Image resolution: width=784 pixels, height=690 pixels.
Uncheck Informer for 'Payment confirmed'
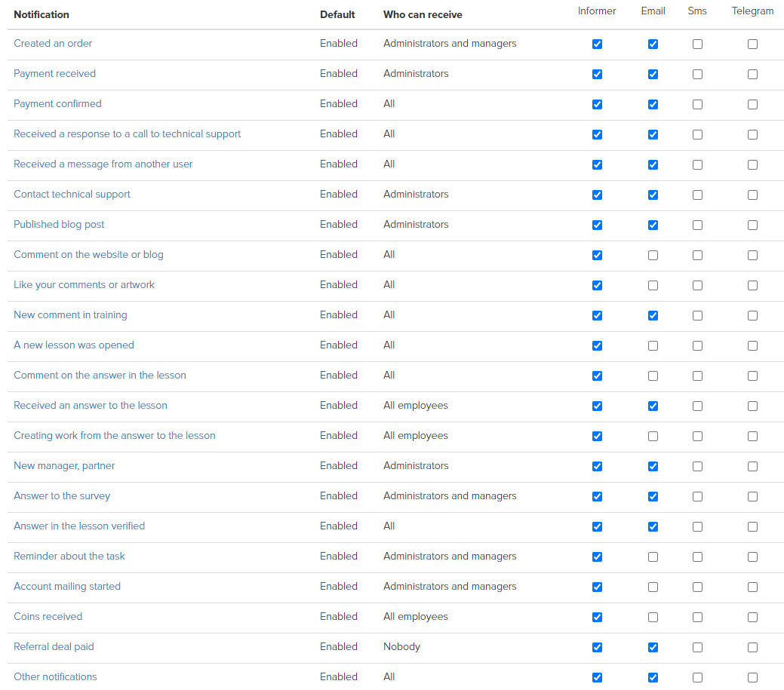(597, 104)
